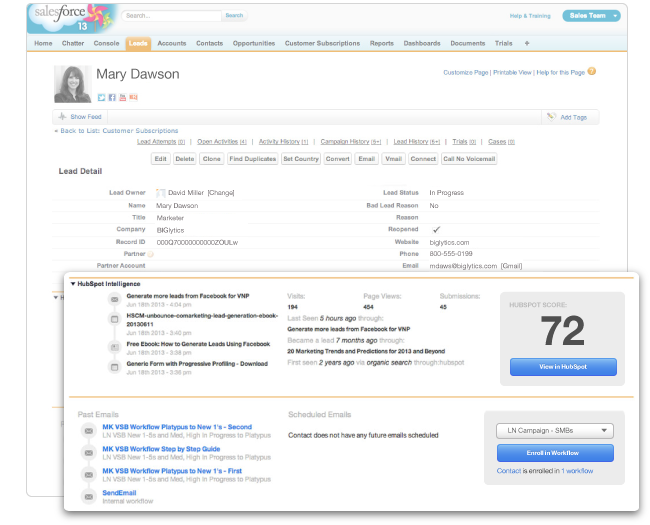The image size is (650, 525).
Task: Click in the Search input field
Action: pos(172,16)
